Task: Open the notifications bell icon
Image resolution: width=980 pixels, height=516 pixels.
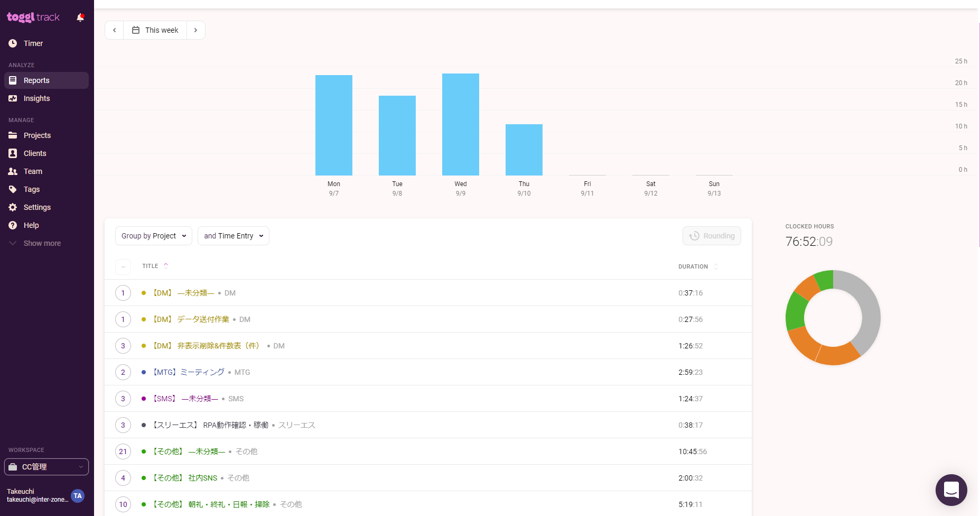Action: point(80,17)
